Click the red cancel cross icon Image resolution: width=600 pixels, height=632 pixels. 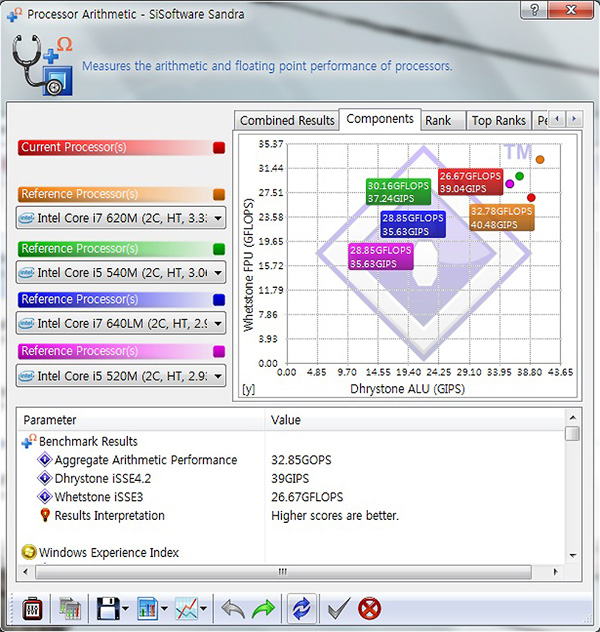369,609
